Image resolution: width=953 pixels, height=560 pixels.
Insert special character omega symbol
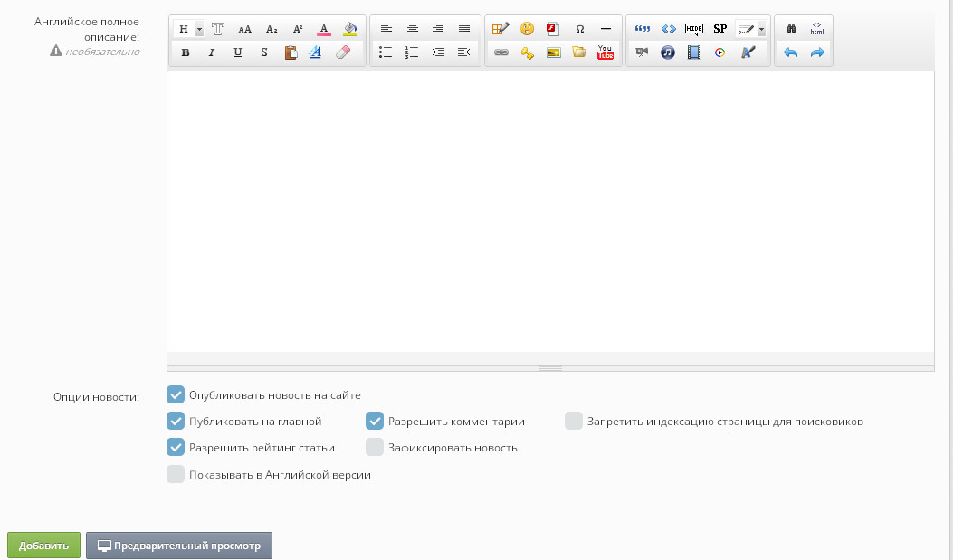(x=579, y=29)
